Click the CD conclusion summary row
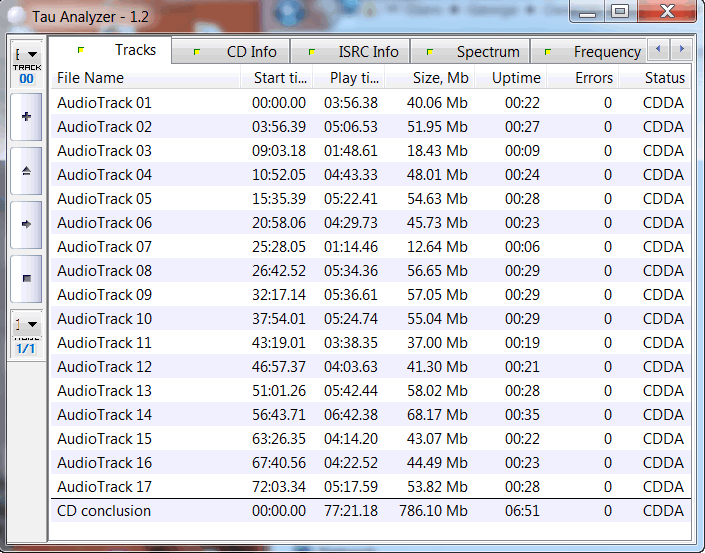The width and height of the screenshot is (705, 553). pos(105,511)
